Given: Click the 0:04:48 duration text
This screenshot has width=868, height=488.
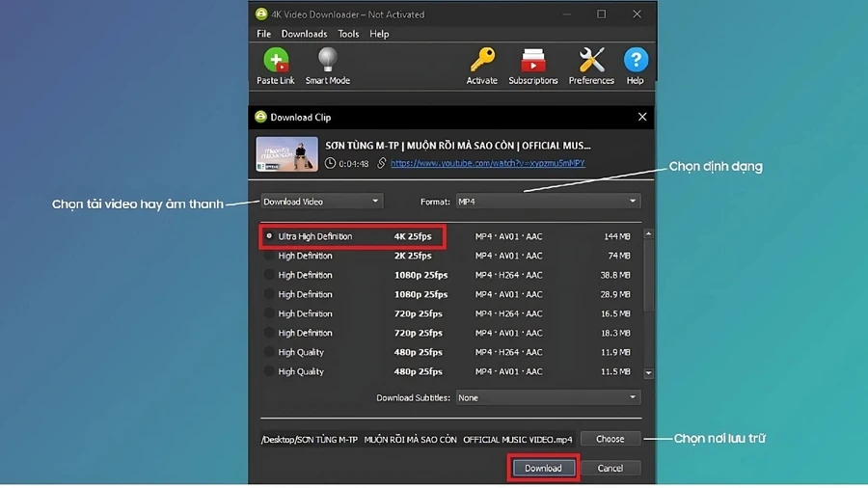Looking at the screenshot, I should pyautogui.click(x=353, y=164).
